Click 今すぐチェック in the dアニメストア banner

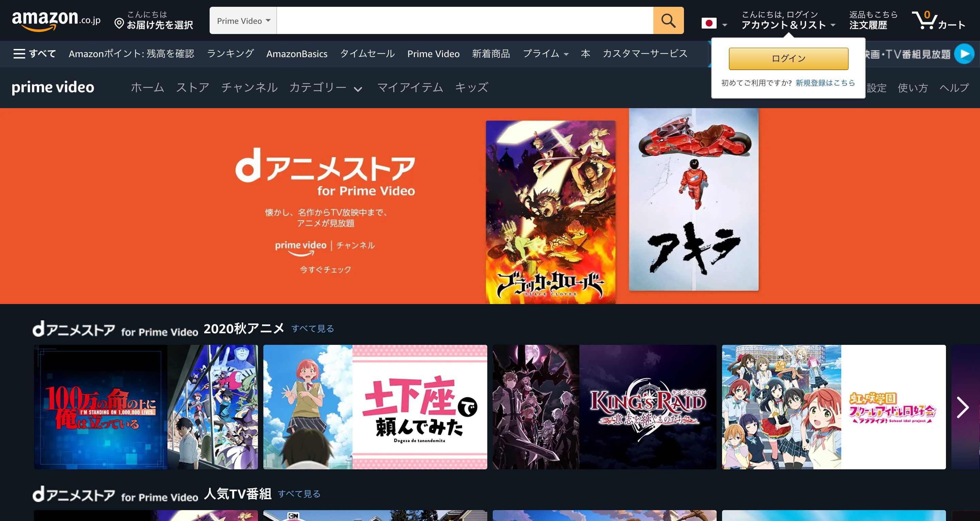pyautogui.click(x=325, y=270)
